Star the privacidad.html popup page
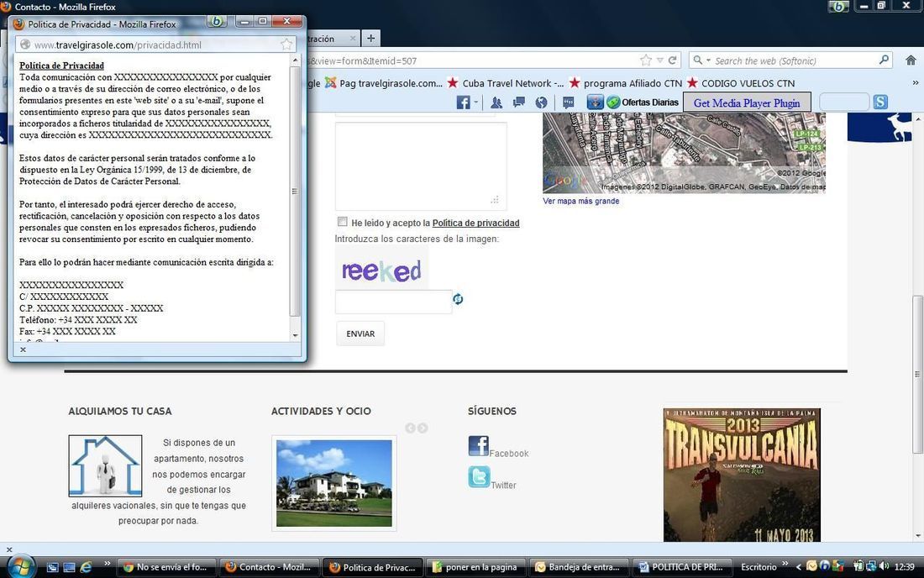The image size is (924, 578). pos(286,45)
